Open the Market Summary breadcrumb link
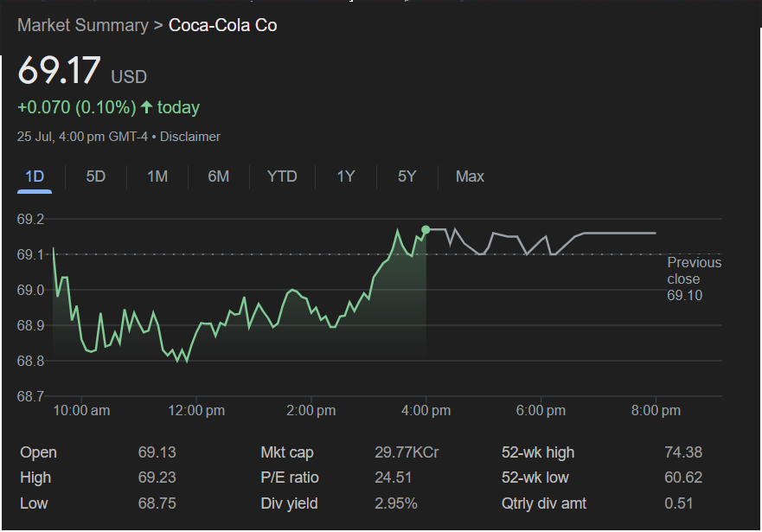762x532 pixels. (x=83, y=25)
